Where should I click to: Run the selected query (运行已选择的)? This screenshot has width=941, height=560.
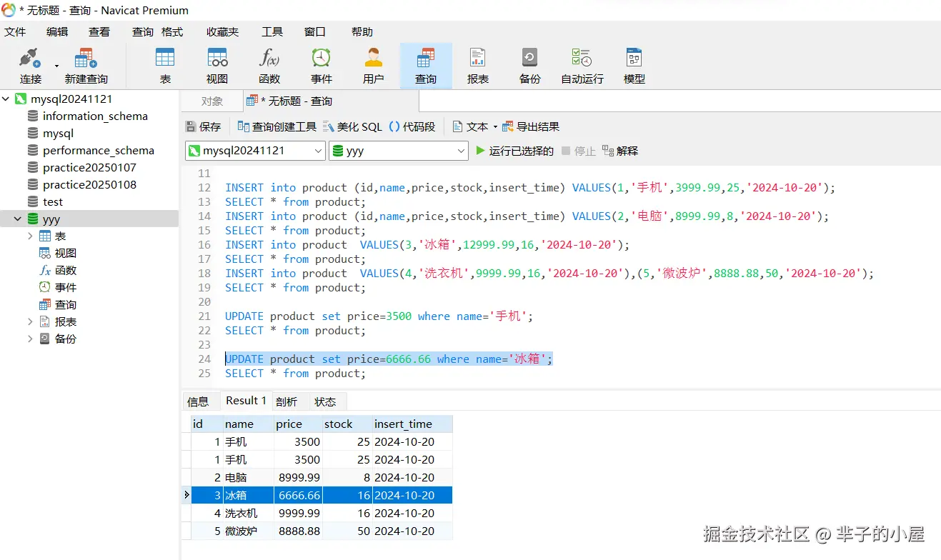[515, 151]
